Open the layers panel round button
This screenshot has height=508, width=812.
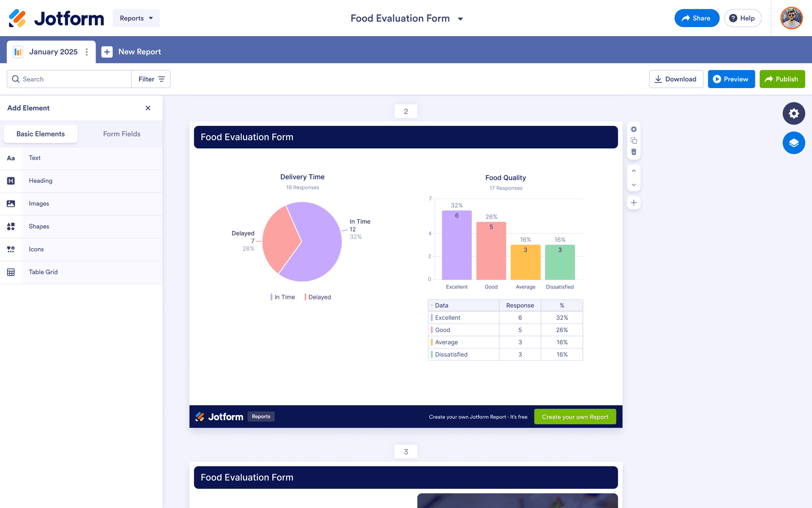(x=793, y=143)
